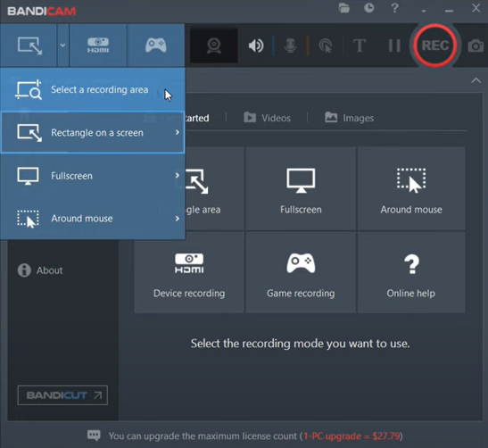Expand the Fullscreen submenu arrow
The width and height of the screenshot is (488, 448).
pyautogui.click(x=177, y=175)
